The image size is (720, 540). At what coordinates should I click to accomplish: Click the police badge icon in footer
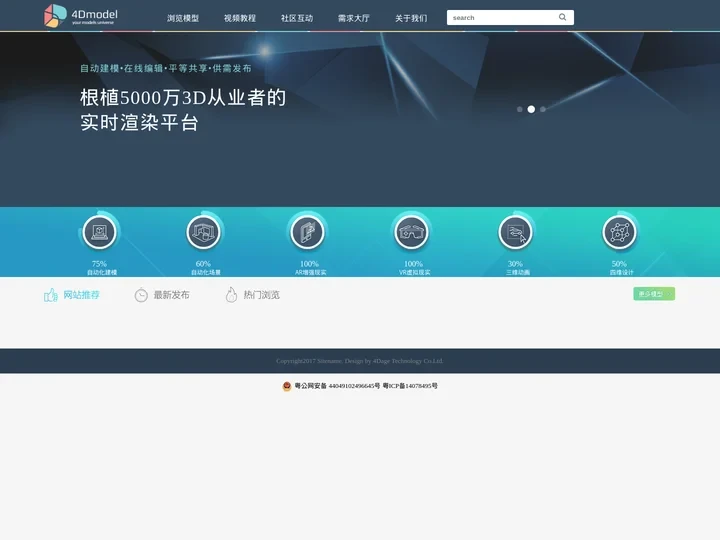click(287, 386)
